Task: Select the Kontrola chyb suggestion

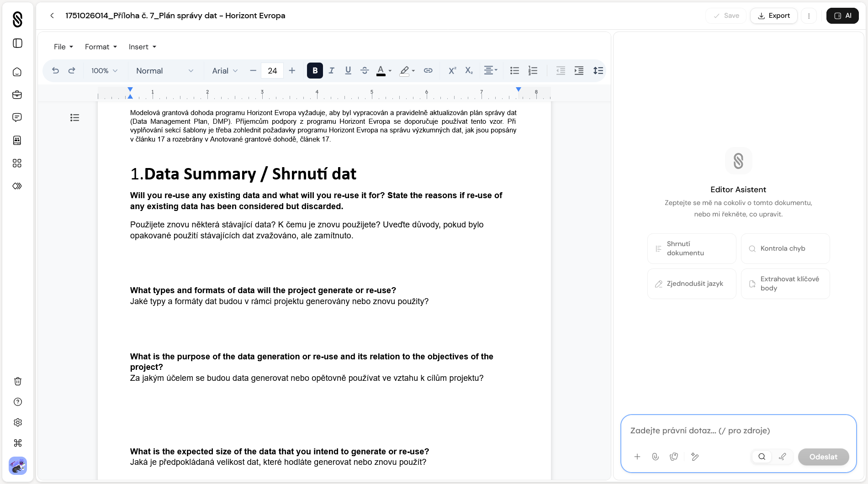Action: tap(785, 248)
